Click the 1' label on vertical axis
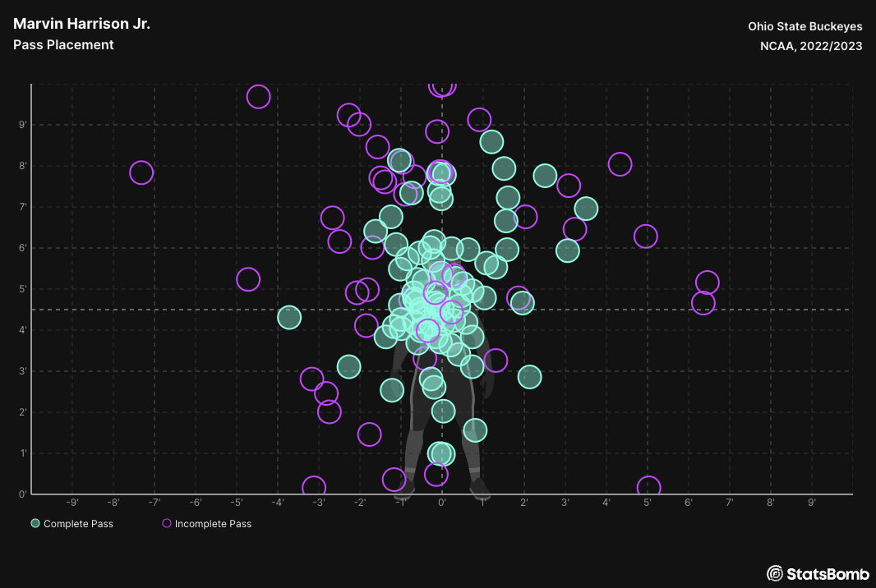 click(23, 452)
